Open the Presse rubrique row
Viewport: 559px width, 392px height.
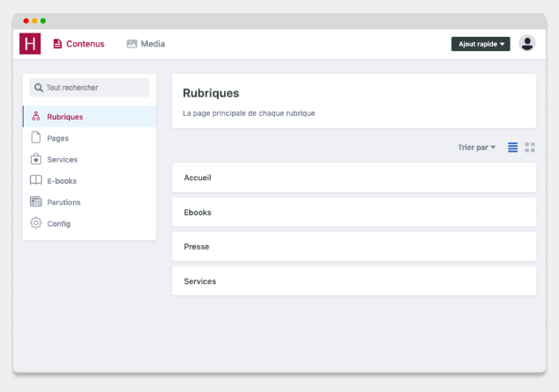(x=354, y=247)
